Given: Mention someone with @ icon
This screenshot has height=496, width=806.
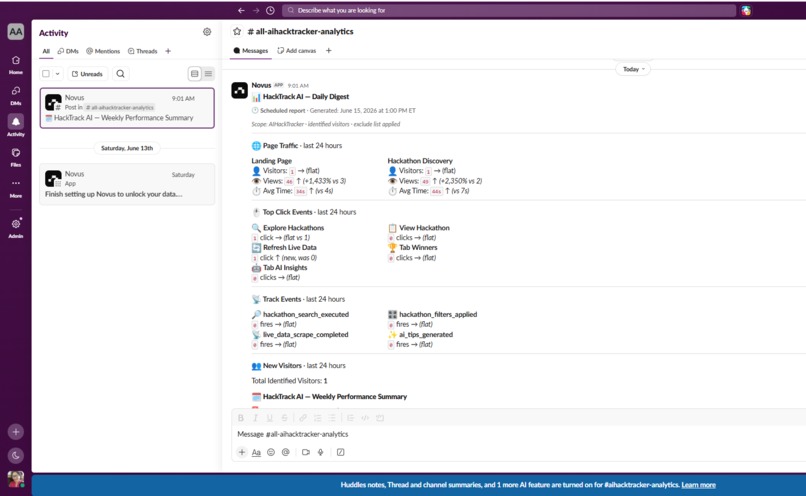Looking at the screenshot, I should [286, 452].
